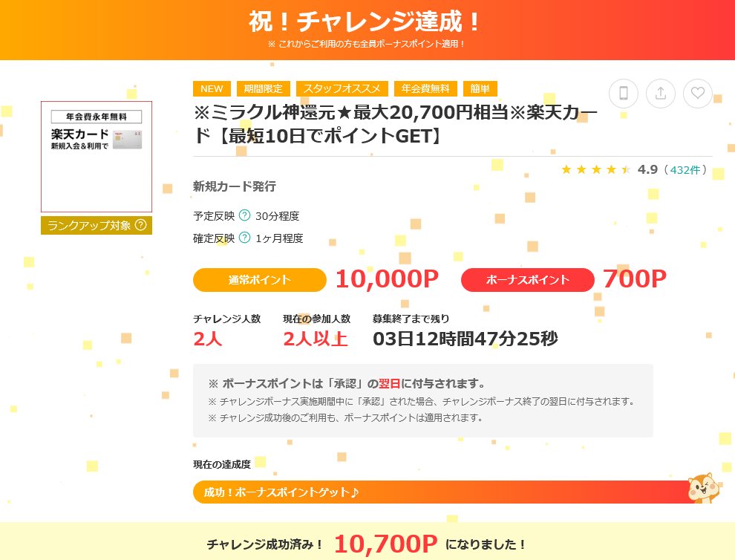The height and width of the screenshot is (560, 735).
Task: Click the 楽天カード thumbnail image
Action: pos(97,157)
